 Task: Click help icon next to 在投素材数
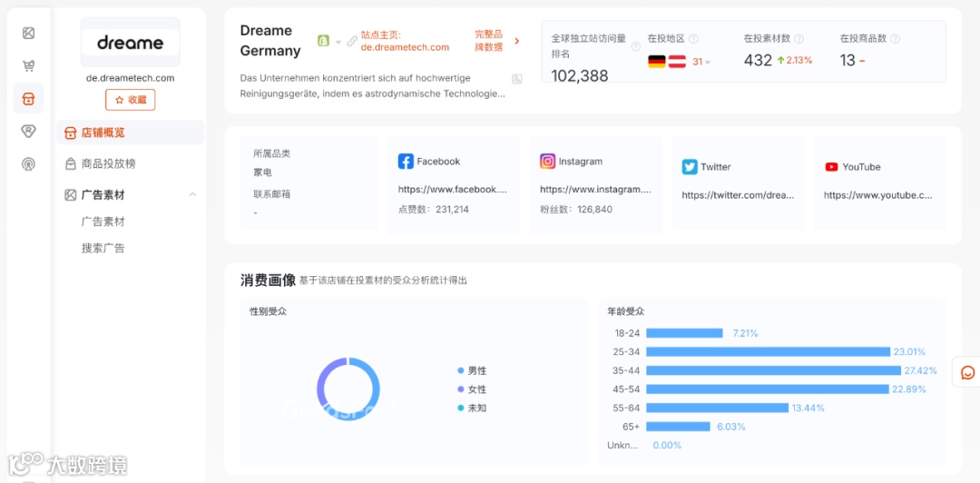pyautogui.click(x=799, y=39)
